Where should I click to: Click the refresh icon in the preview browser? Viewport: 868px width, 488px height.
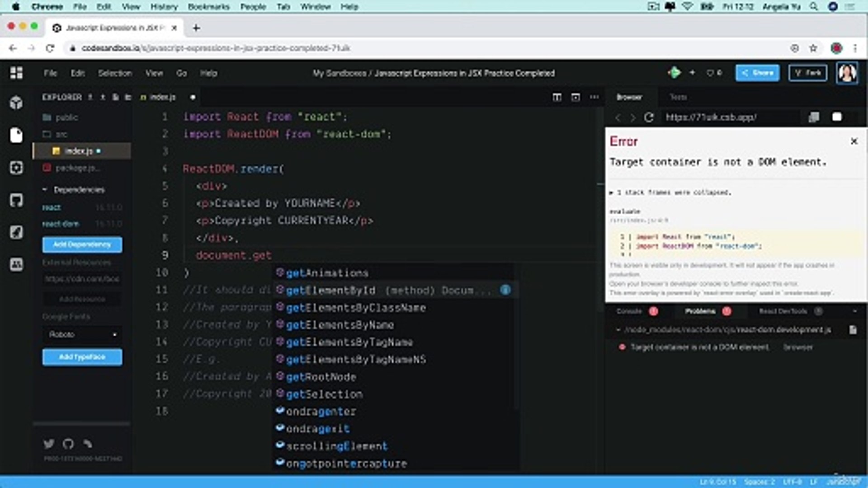coord(649,117)
